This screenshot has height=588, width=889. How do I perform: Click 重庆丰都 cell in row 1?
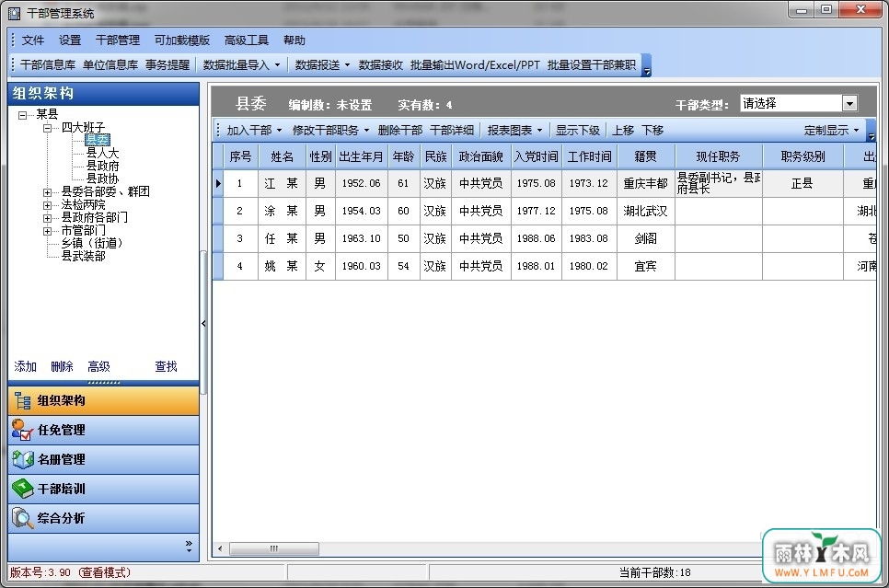click(x=645, y=183)
